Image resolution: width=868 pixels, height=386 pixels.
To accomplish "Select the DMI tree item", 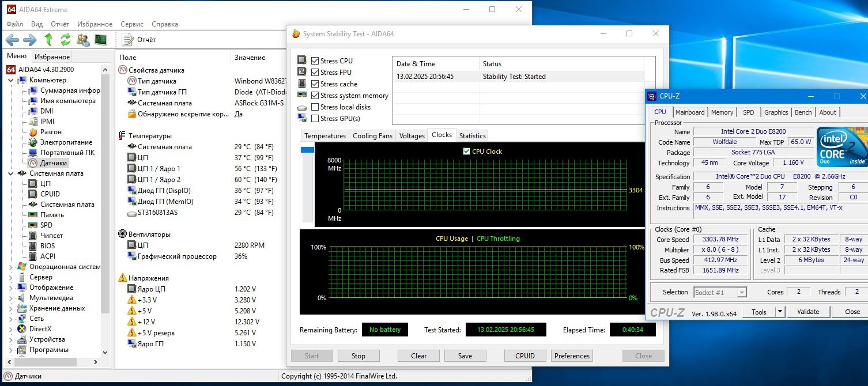I will point(41,111).
